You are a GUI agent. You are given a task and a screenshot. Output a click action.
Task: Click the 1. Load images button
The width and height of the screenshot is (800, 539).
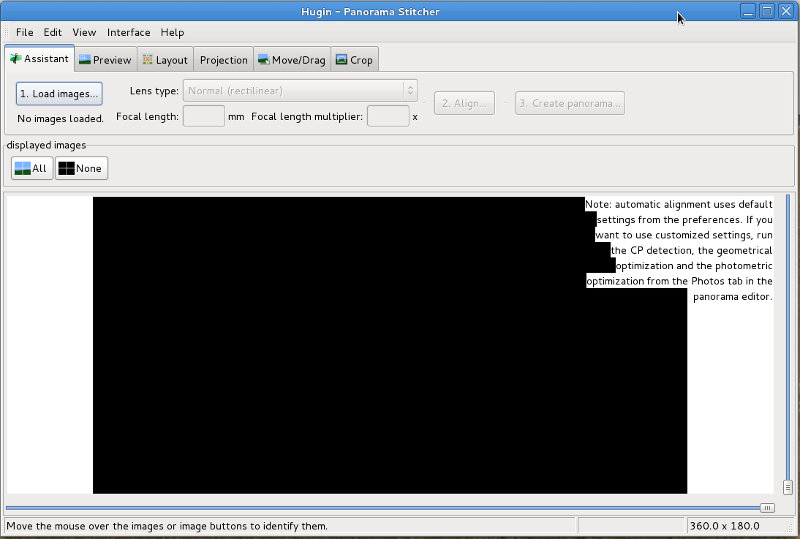pos(59,93)
